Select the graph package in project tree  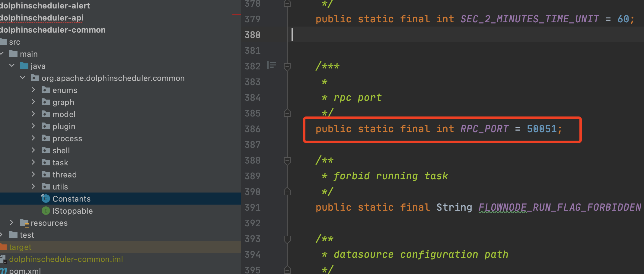coord(63,102)
